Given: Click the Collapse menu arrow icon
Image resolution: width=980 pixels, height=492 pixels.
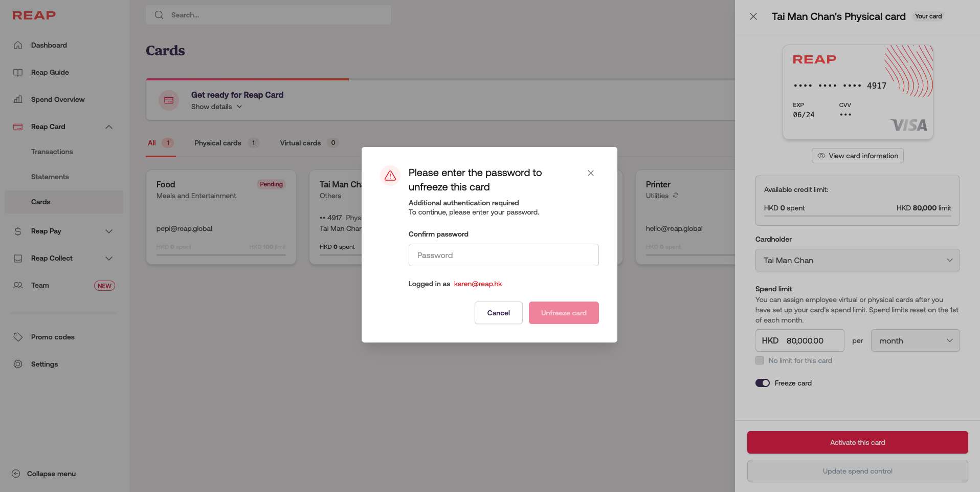Looking at the screenshot, I should pyautogui.click(x=16, y=474).
